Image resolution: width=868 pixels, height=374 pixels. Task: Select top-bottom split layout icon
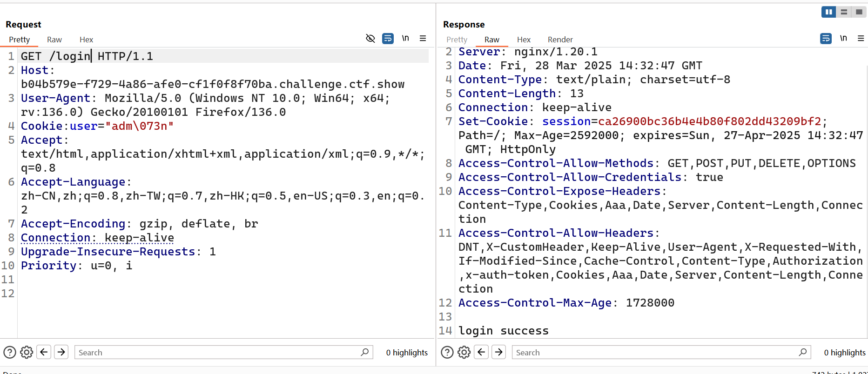(844, 12)
